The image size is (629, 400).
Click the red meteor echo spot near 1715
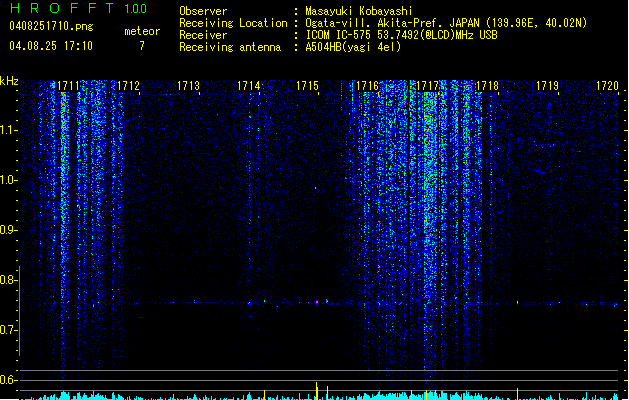click(317, 302)
